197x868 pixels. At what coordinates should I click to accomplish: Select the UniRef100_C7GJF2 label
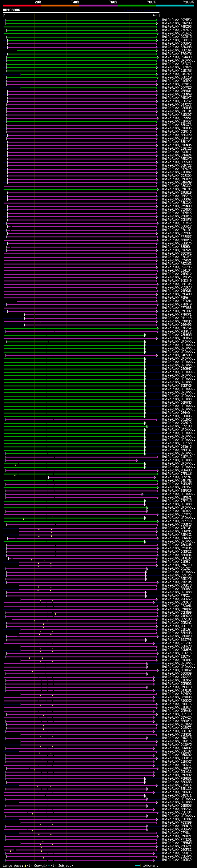177,257
